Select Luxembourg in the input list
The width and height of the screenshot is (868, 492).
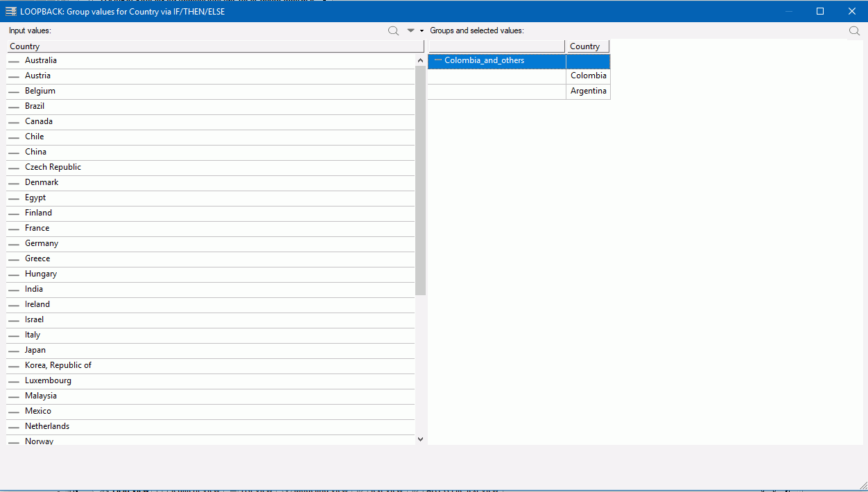[211, 381]
